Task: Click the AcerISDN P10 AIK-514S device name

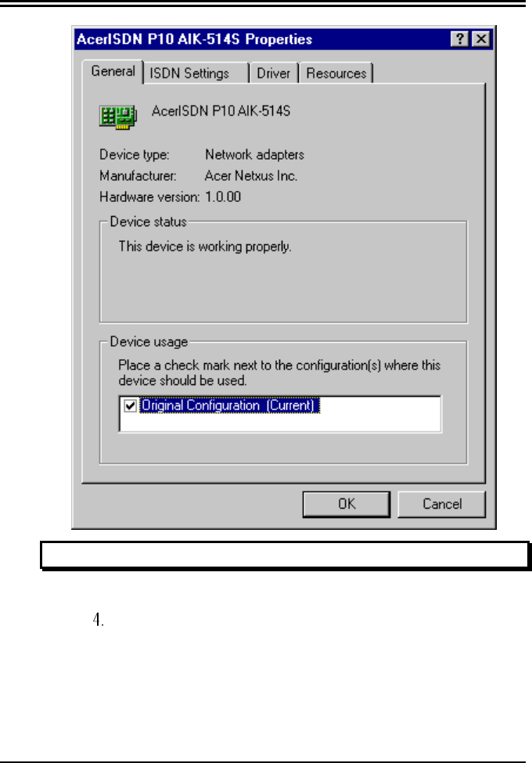Action: point(221,111)
